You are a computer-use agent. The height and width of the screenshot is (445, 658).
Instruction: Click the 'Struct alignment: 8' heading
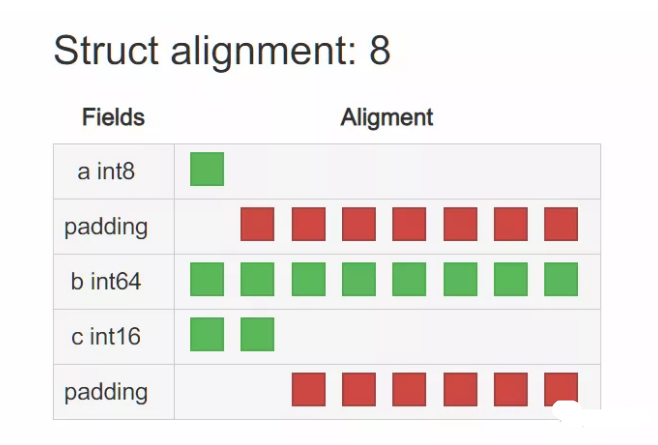pyautogui.click(x=222, y=51)
